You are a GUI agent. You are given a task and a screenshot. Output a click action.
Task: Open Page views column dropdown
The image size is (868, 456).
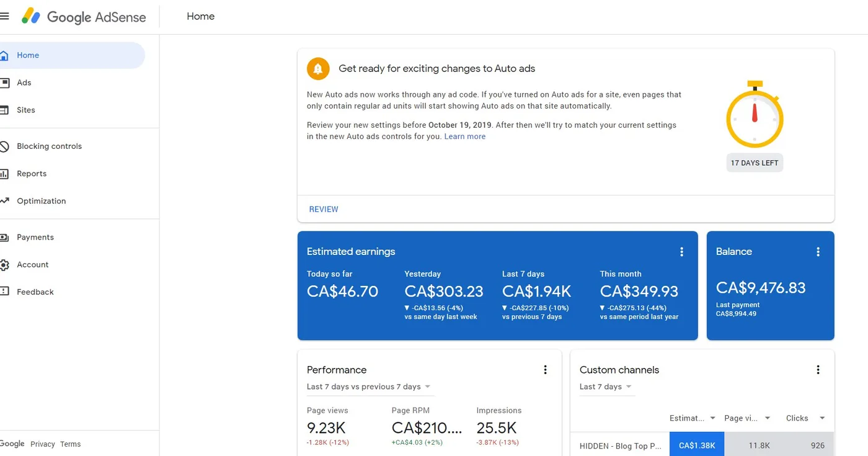pos(747,418)
